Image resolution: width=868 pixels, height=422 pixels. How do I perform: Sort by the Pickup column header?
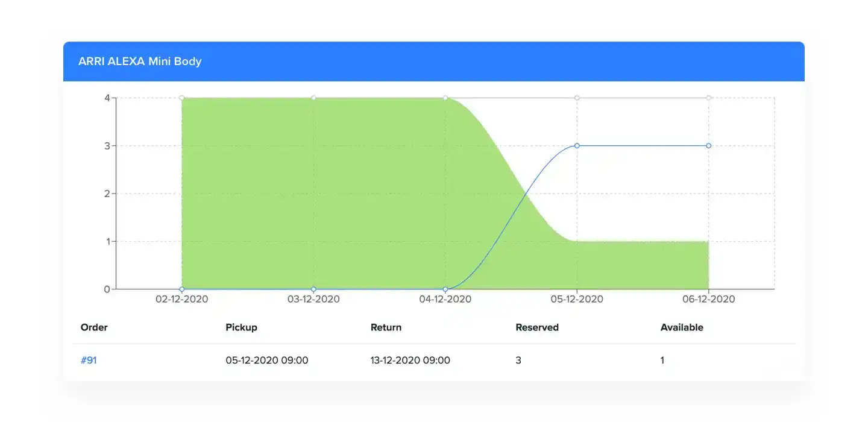241,327
